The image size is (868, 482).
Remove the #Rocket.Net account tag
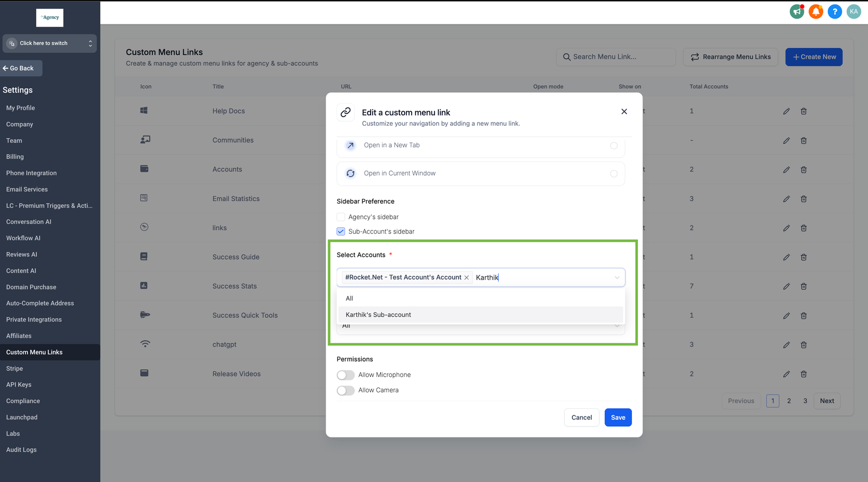467,278
